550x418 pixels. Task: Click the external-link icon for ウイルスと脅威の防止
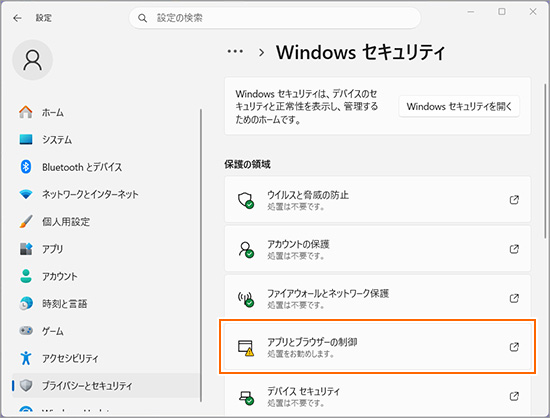coord(514,200)
